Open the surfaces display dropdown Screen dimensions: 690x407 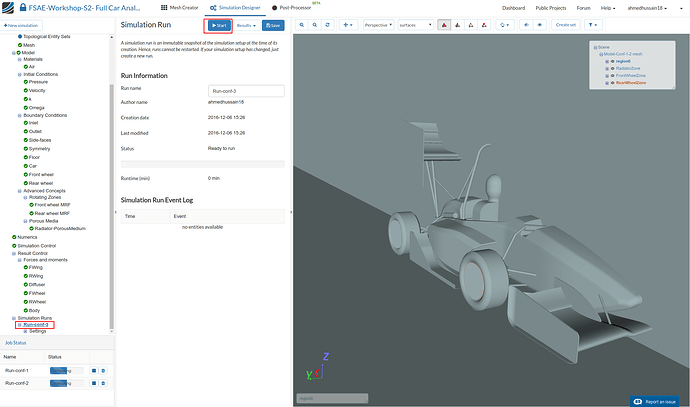(x=414, y=24)
